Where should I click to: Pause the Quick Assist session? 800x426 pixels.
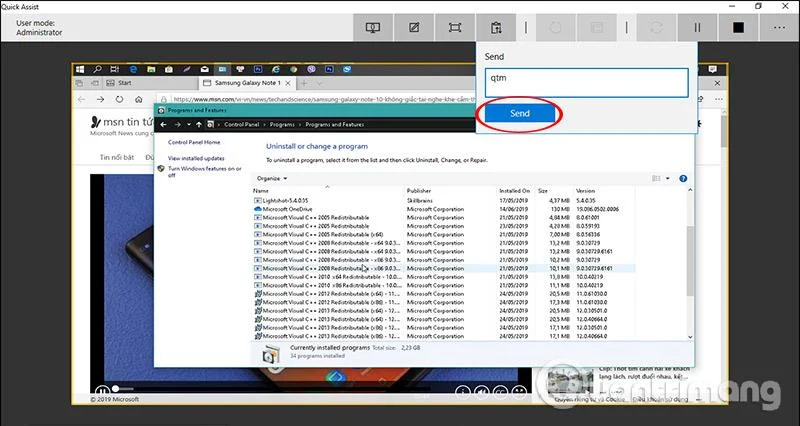point(697,28)
